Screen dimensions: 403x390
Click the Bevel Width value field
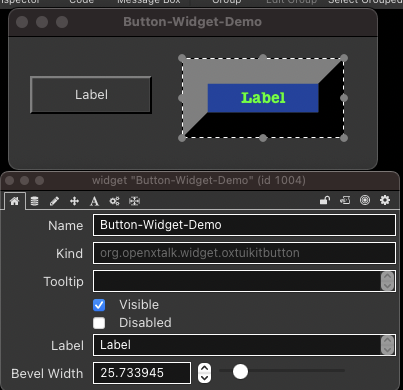tap(142, 373)
